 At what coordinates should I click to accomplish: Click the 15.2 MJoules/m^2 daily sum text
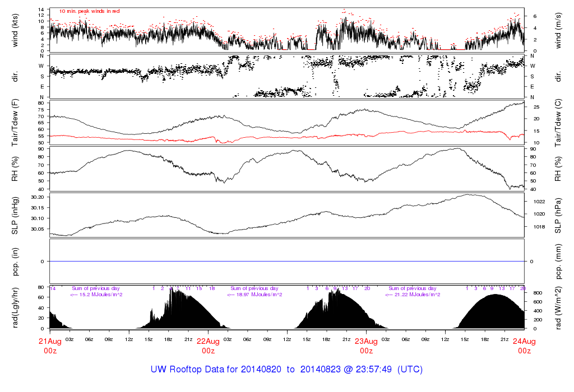coord(96,295)
